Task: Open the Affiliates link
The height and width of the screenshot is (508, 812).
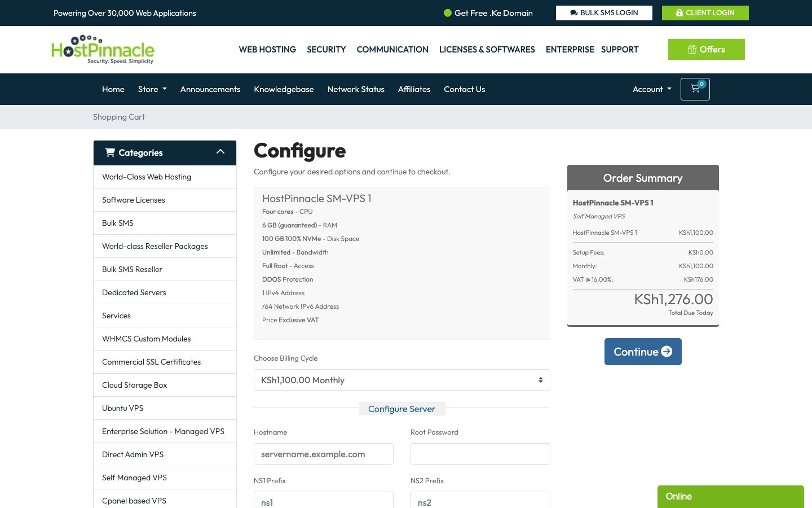Action: coord(414,89)
